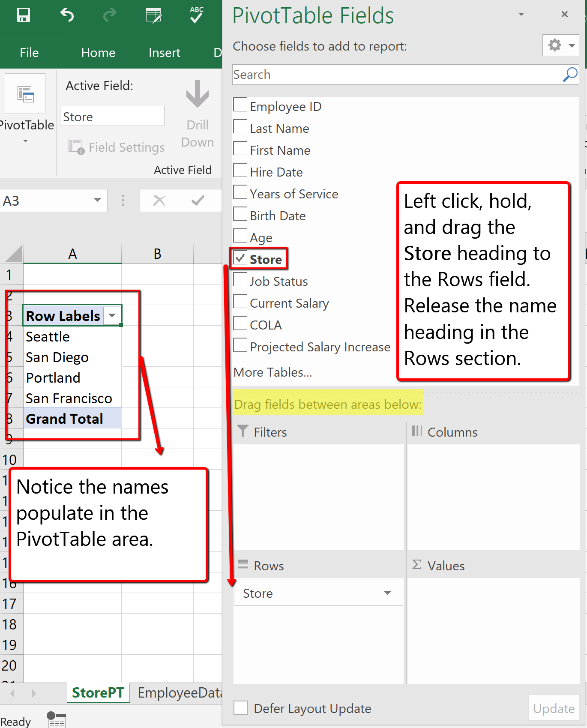Uncheck the Store field
587x728 pixels.
pyautogui.click(x=240, y=258)
